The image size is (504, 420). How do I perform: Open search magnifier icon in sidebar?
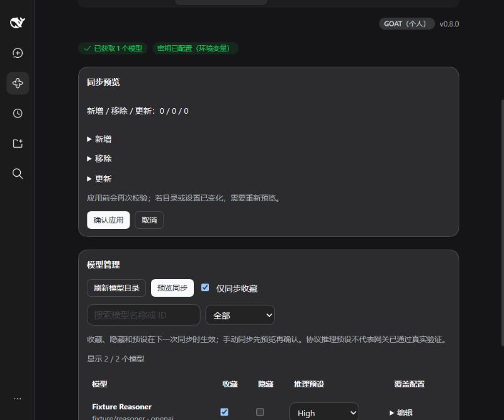(x=18, y=174)
